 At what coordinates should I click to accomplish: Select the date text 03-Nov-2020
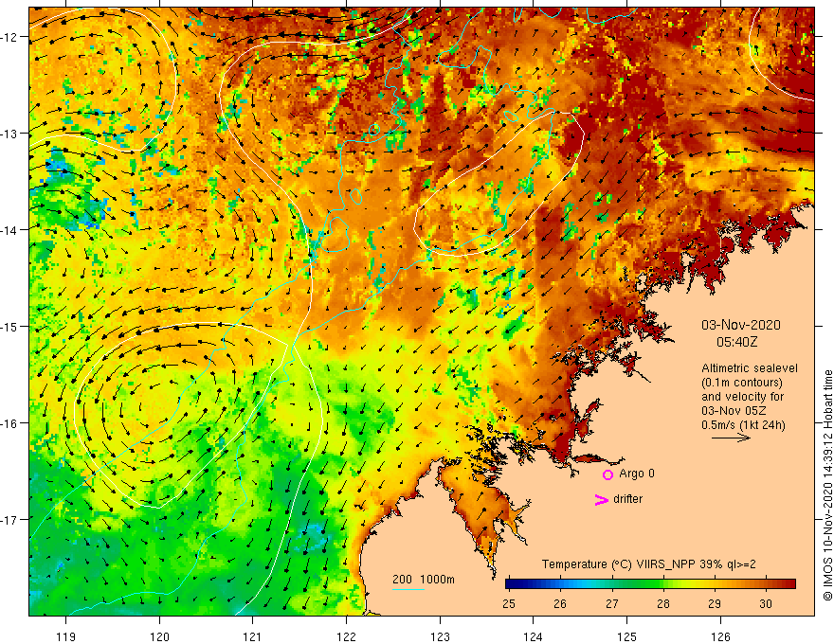click(741, 325)
